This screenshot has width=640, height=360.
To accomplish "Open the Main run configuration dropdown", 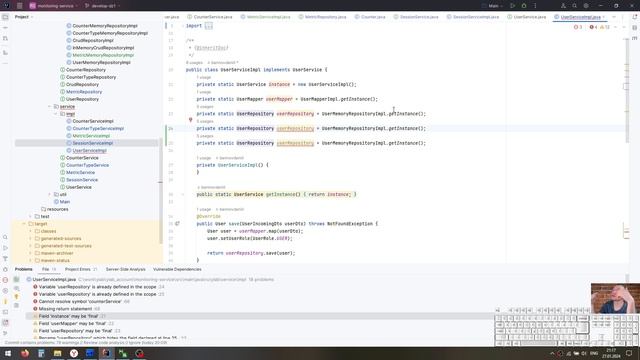I will (494, 6).
